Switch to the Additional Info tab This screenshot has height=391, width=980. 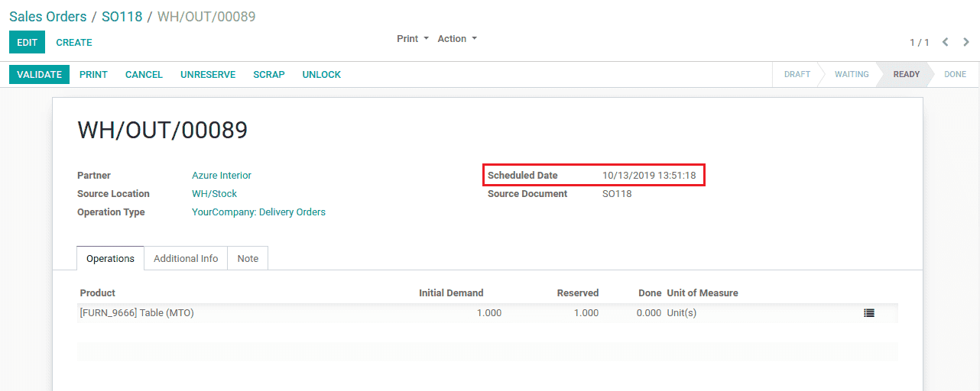186,258
